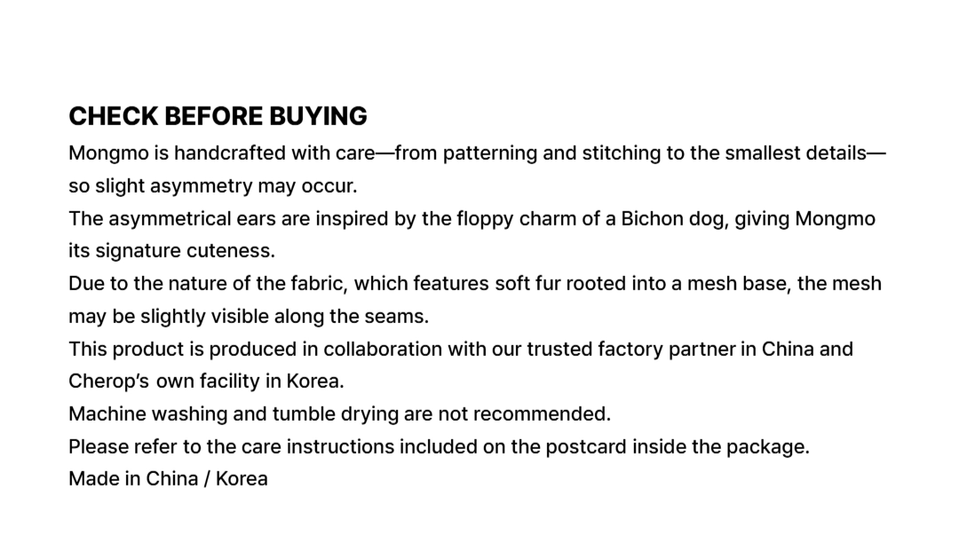Click the phrase own facility in Korea
The image size is (959, 560).
250,382
